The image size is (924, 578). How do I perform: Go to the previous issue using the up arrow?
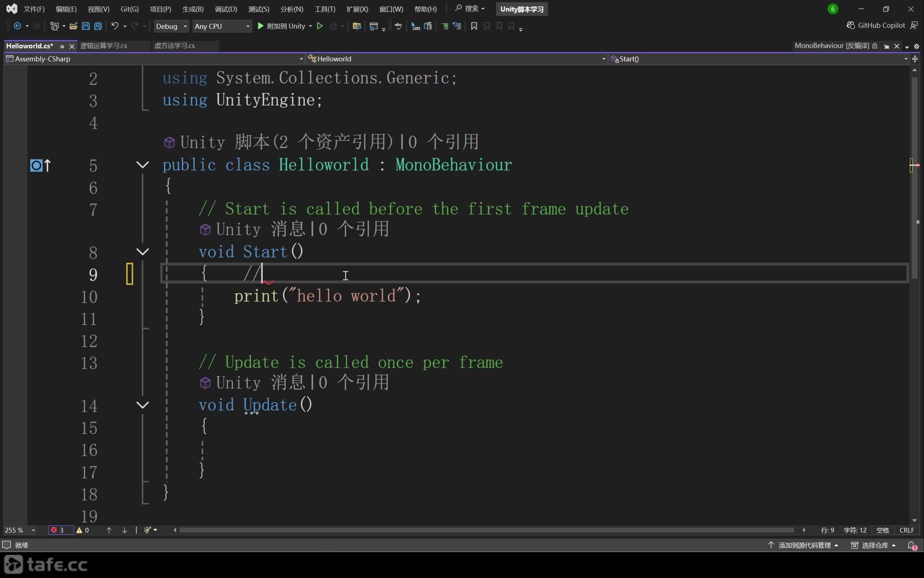[x=109, y=530]
